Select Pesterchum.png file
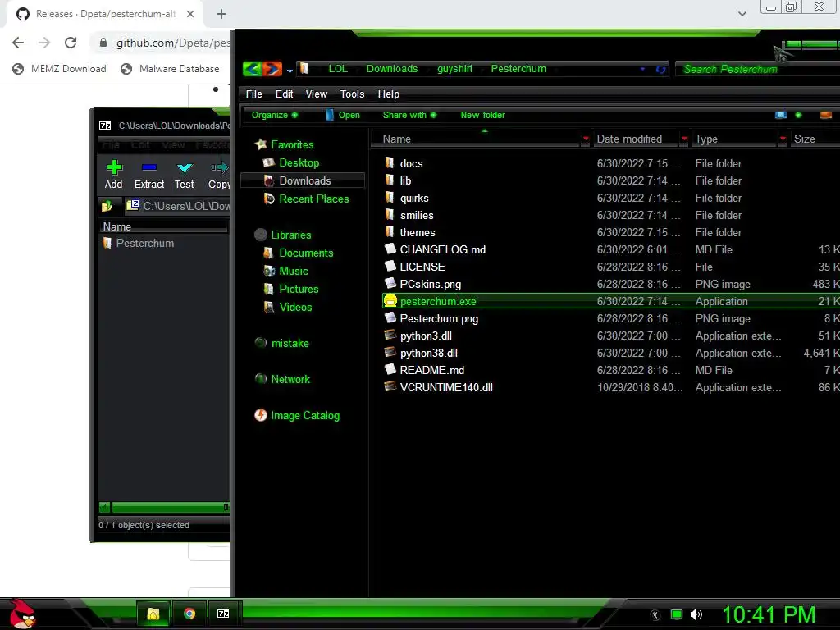 pos(439,319)
